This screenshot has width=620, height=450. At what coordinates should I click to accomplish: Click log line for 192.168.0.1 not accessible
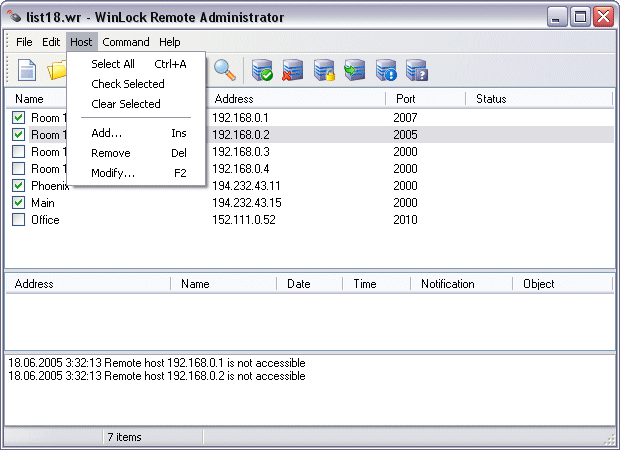point(157,363)
